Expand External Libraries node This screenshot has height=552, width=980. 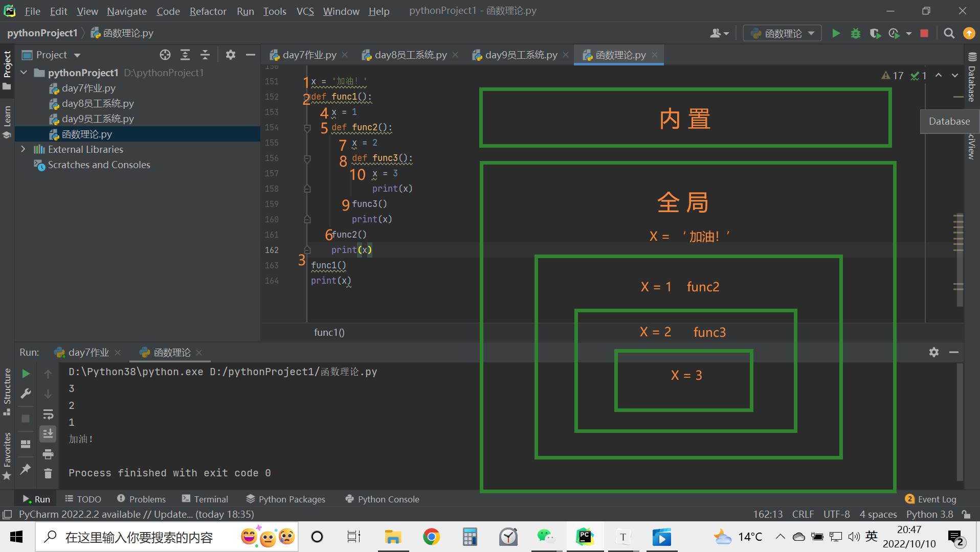click(x=24, y=149)
